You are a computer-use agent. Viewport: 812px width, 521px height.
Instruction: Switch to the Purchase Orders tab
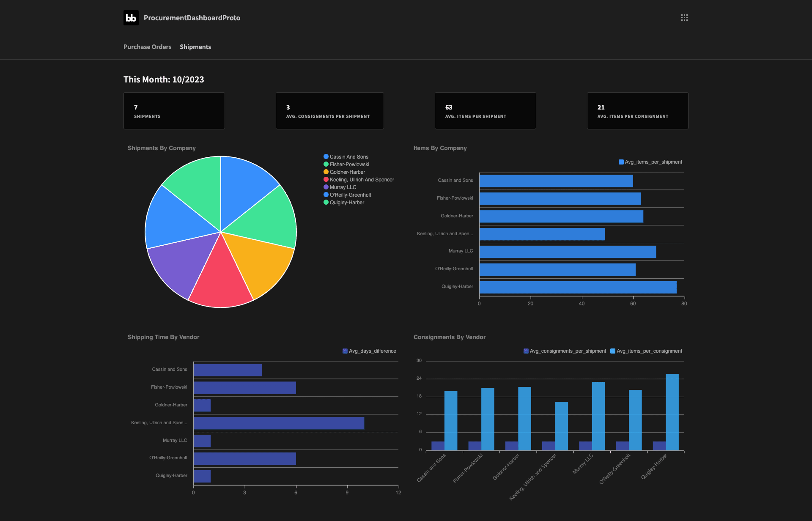click(147, 47)
